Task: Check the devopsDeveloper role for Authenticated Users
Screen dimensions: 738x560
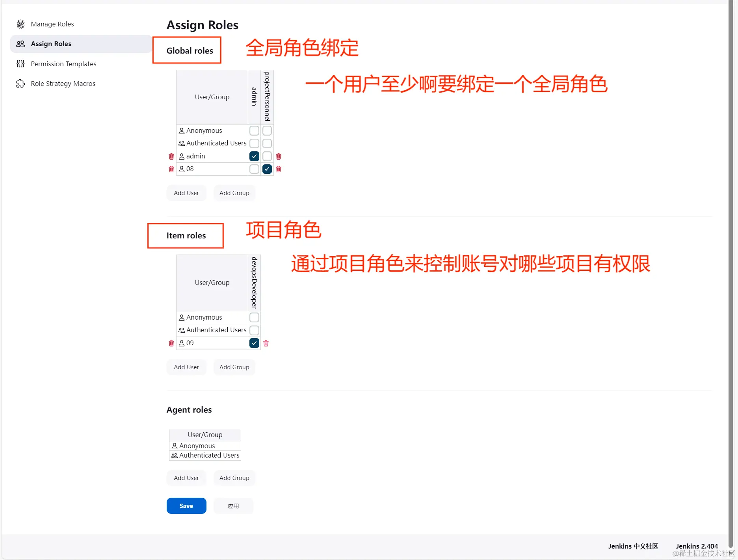Action: point(254,330)
